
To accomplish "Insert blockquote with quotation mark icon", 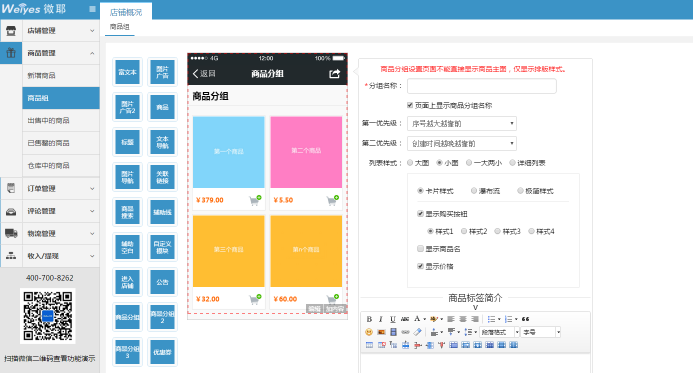I will point(525,319).
